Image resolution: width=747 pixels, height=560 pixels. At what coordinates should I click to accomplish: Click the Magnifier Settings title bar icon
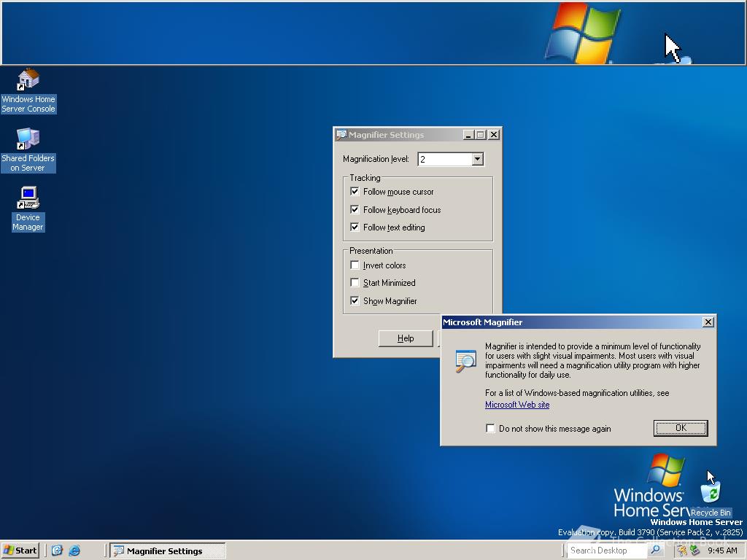(x=341, y=135)
